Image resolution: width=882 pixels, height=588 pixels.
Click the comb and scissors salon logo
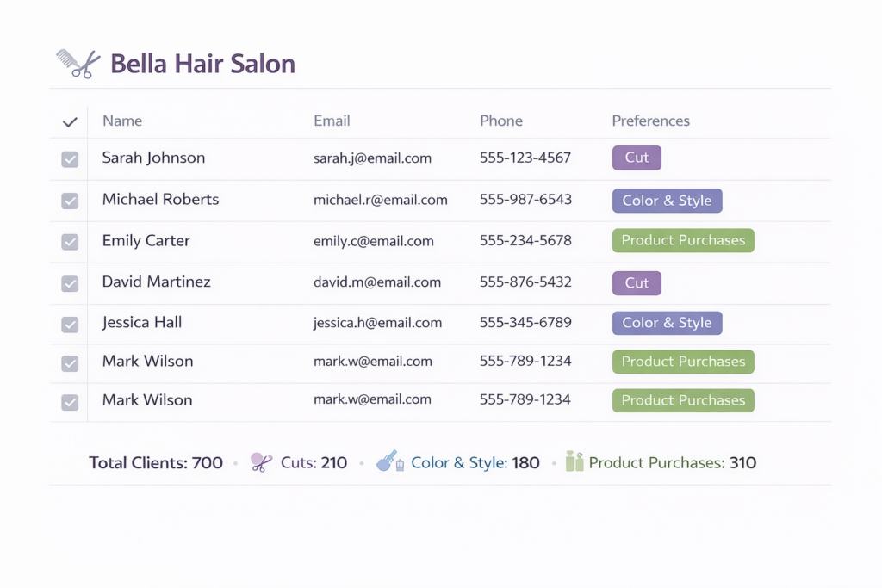pos(78,64)
